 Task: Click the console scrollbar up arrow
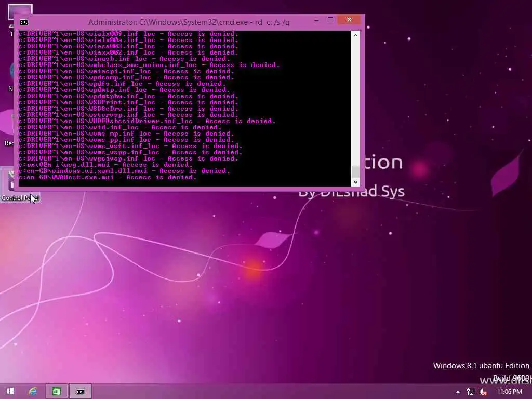pyautogui.click(x=355, y=35)
